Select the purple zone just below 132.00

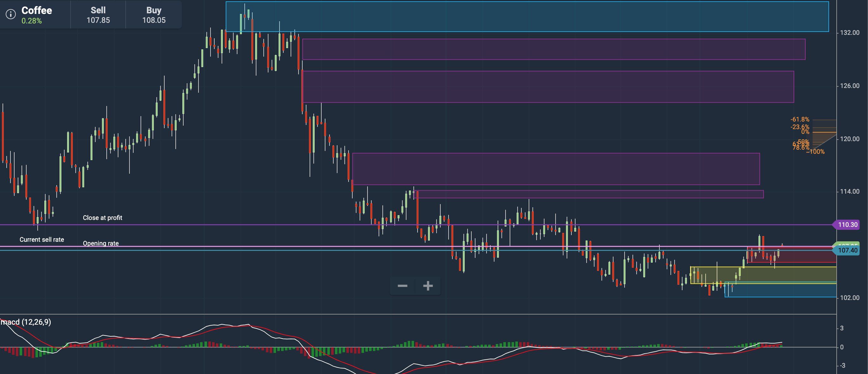pyautogui.click(x=554, y=49)
